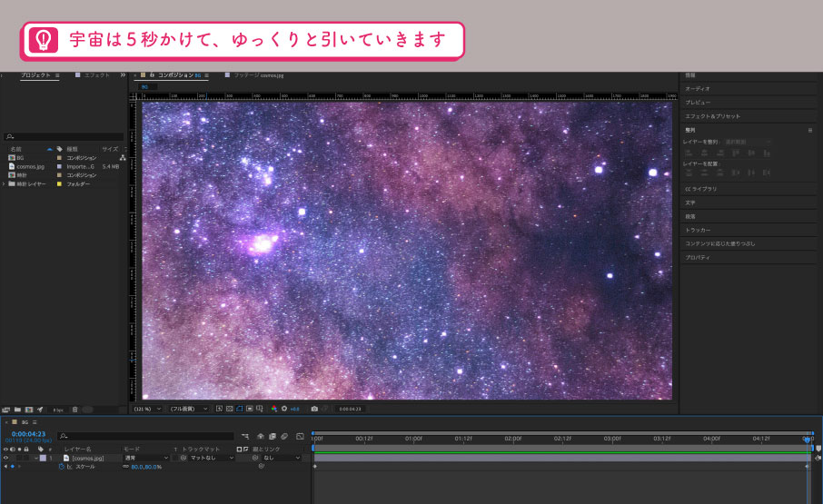Click the trash icon to delete selected item

(75, 410)
